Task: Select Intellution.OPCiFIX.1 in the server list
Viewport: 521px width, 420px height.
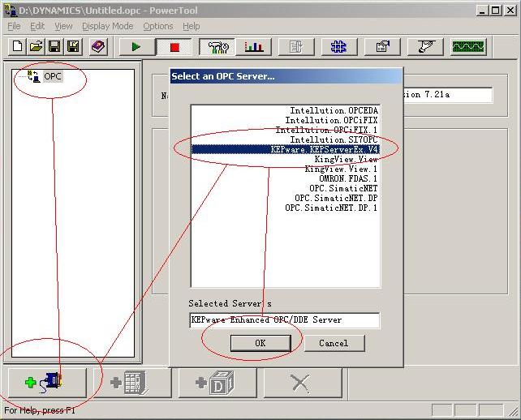Action: pyautogui.click(x=286, y=130)
